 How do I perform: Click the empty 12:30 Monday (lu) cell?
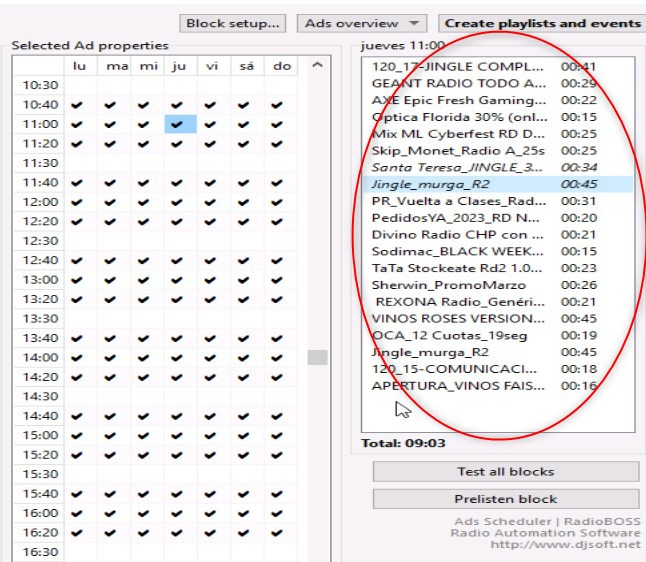[80, 241]
